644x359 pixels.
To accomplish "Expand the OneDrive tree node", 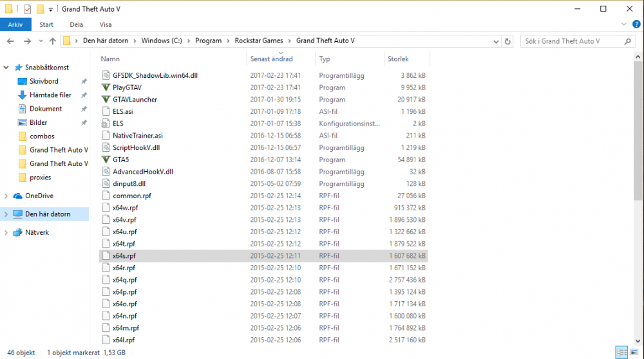I will pyautogui.click(x=6, y=196).
